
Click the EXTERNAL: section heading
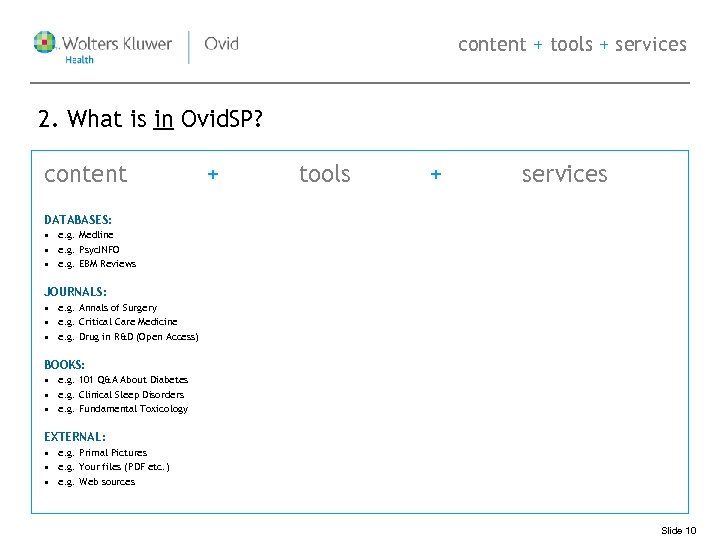[x=75, y=437]
